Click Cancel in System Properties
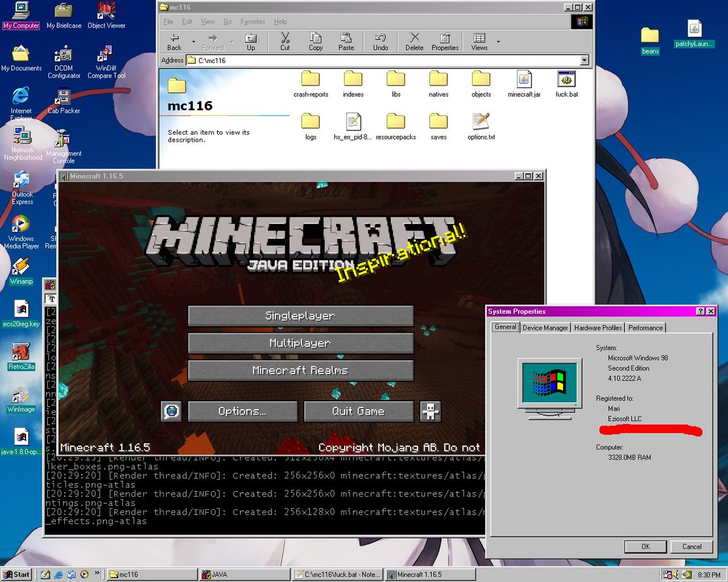Screen dimensions: 728x582 click(x=692, y=546)
